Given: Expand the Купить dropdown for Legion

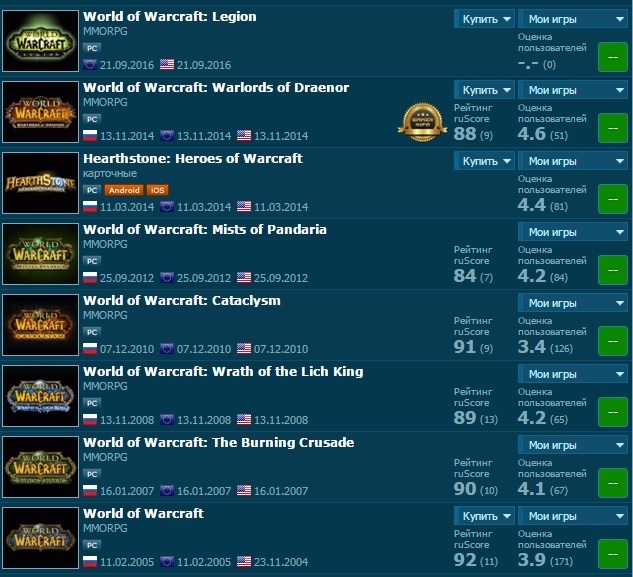Looking at the screenshot, I should tap(484, 19).
